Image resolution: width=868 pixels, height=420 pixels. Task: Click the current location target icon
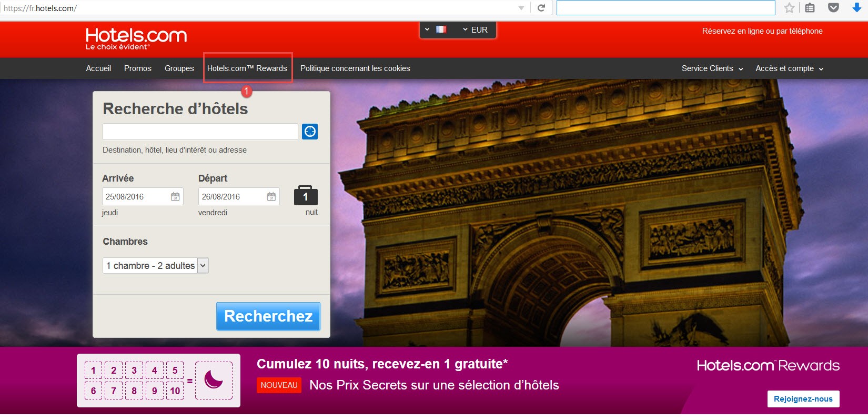[x=310, y=132]
